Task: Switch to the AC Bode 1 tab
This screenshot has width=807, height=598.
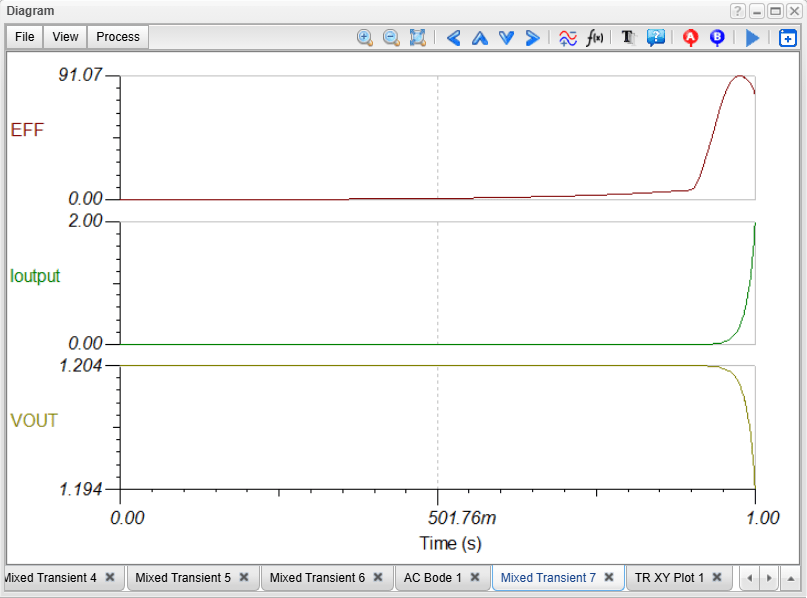Action: [x=432, y=578]
